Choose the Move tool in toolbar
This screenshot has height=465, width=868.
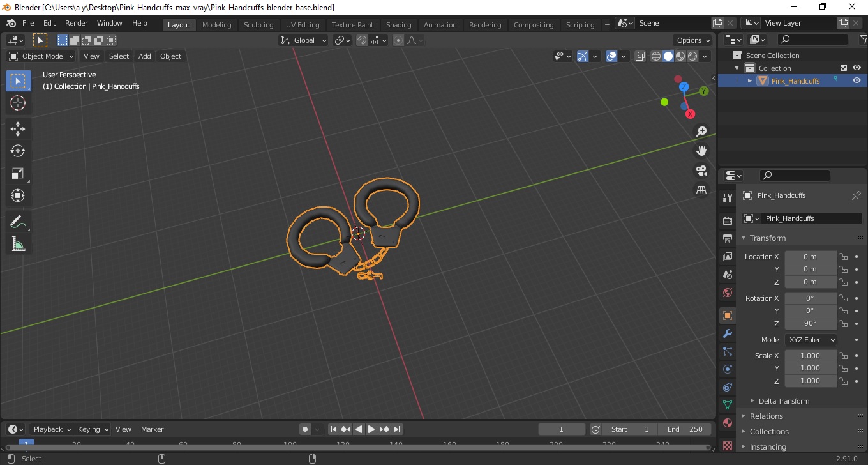tap(18, 129)
